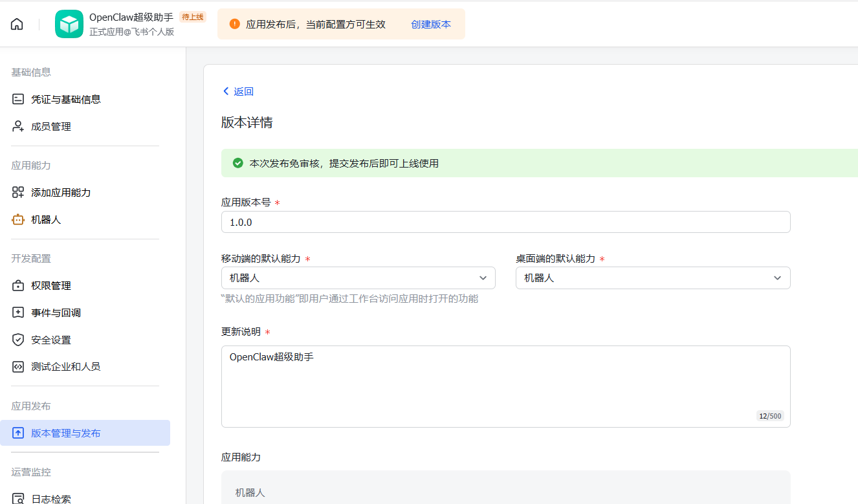Click the 创建版本 link in the top banner

[x=431, y=23]
